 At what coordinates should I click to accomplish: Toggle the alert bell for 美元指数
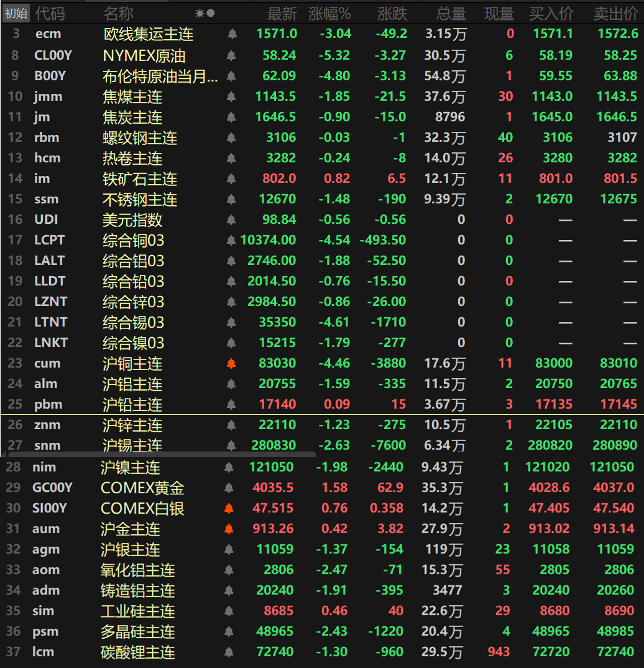(231, 220)
